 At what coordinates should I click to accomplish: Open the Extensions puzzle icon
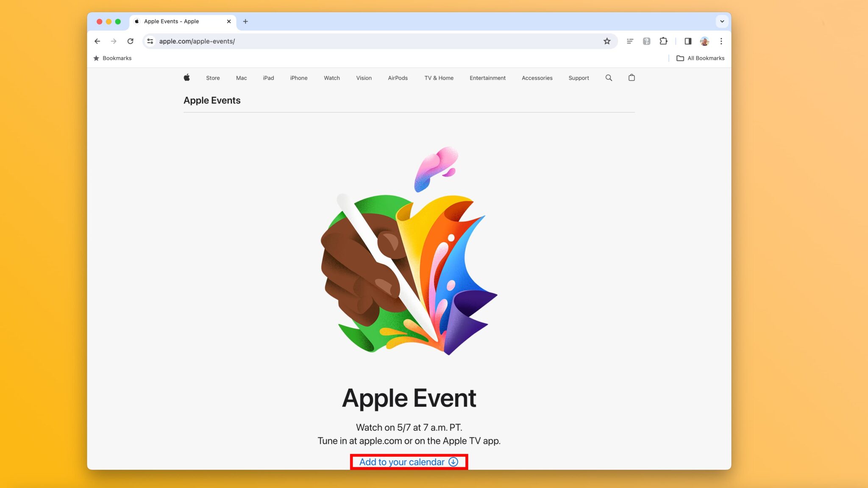pos(663,41)
